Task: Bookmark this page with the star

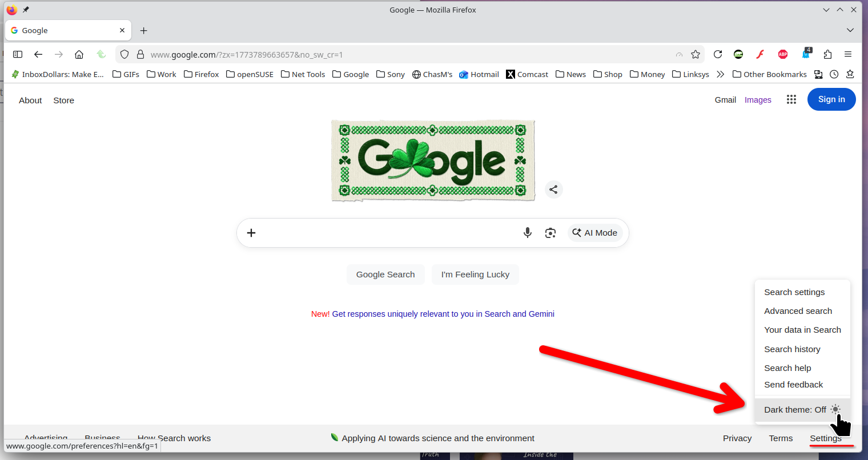Action: pyautogui.click(x=696, y=54)
